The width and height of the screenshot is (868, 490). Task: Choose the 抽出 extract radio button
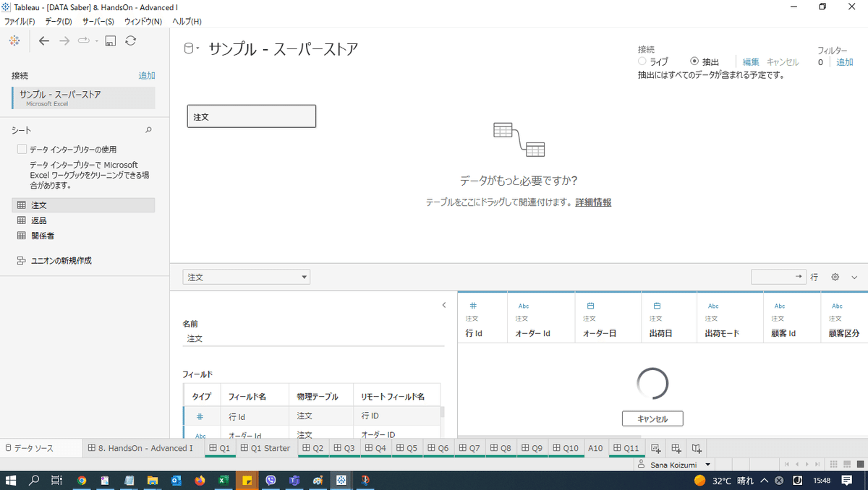pyautogui.click(x=694, y=62)
